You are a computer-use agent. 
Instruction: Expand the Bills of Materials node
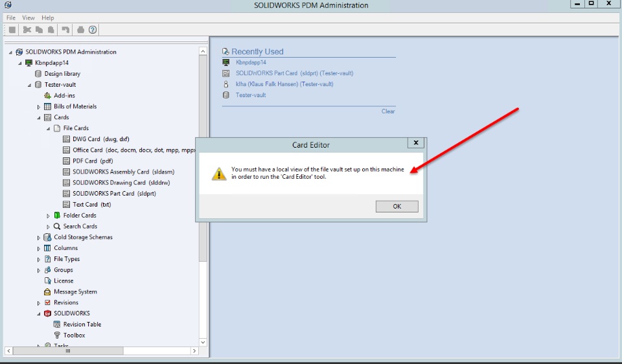[39, 107]
